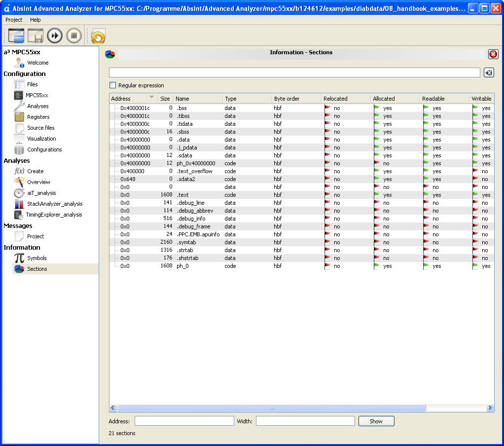Screen dimensions: 504x446
Task: Sort by the Byte order column header
Action: (296, 98)
